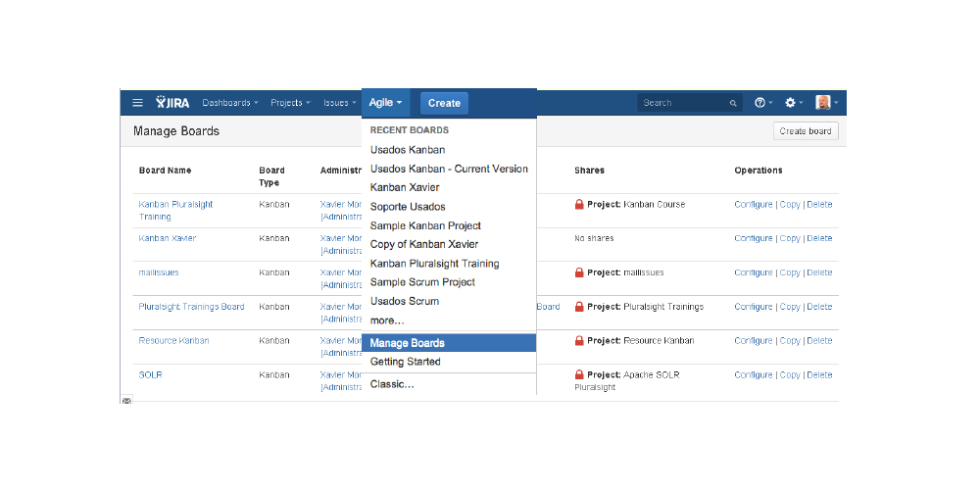Click the envelope icon at the page bottom

pos(126,401)
